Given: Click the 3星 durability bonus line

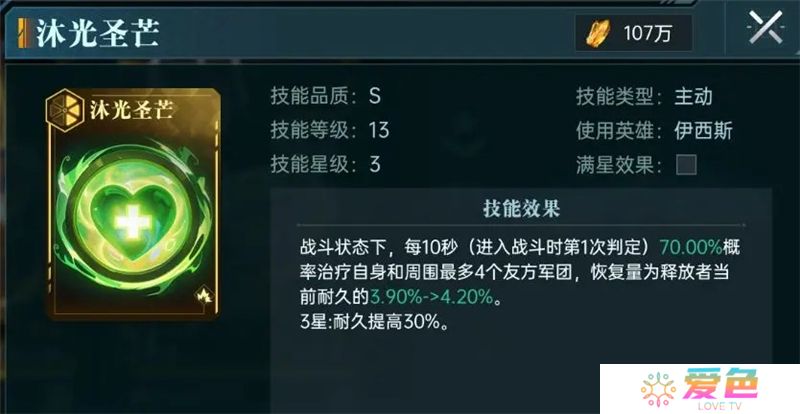Looking at the screenshot, I should 374,322.
